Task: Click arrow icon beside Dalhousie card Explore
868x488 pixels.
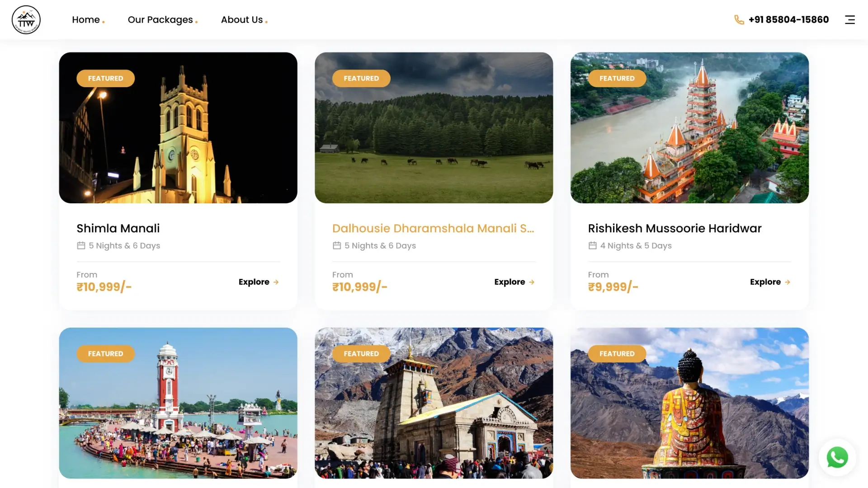Action: tap(532, 282)
